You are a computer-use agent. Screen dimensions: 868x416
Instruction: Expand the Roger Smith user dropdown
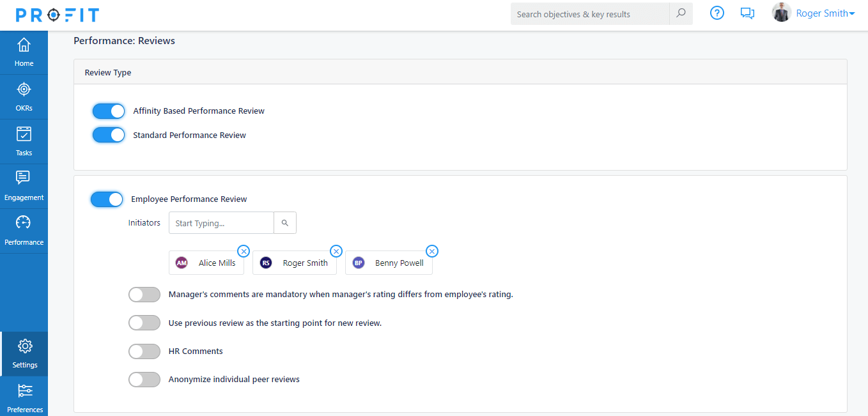point(825,13)
